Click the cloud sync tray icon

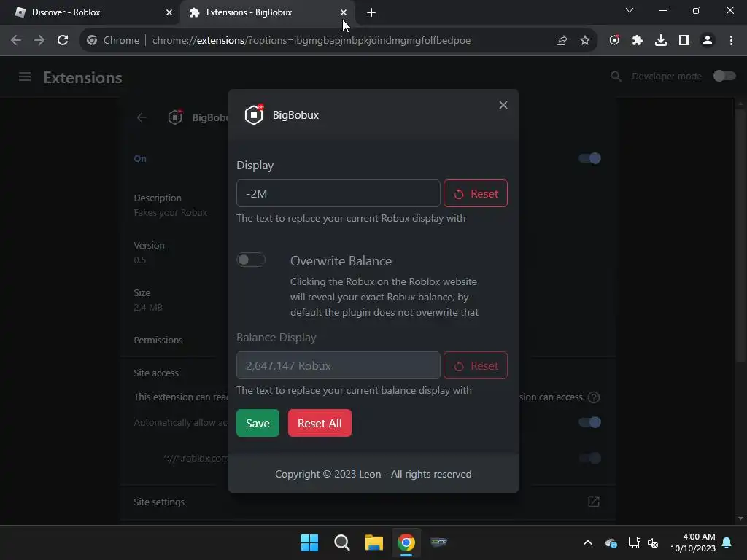coord(611,542)
